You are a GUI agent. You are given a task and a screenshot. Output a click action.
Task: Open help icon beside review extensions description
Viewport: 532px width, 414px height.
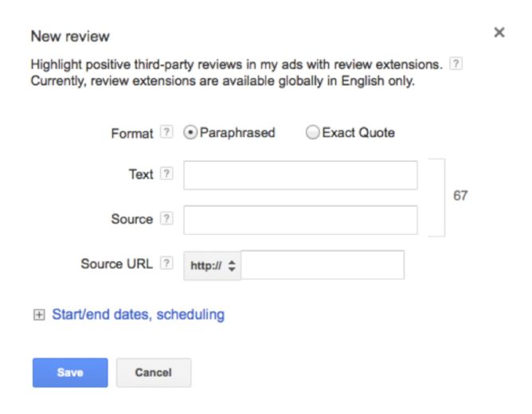click(x=456, y=64)
